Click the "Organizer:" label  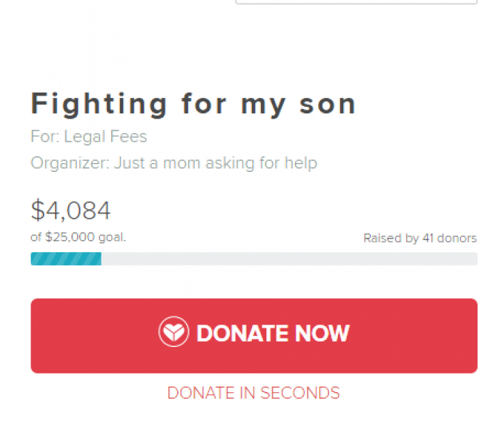click(x=69, y=163)
